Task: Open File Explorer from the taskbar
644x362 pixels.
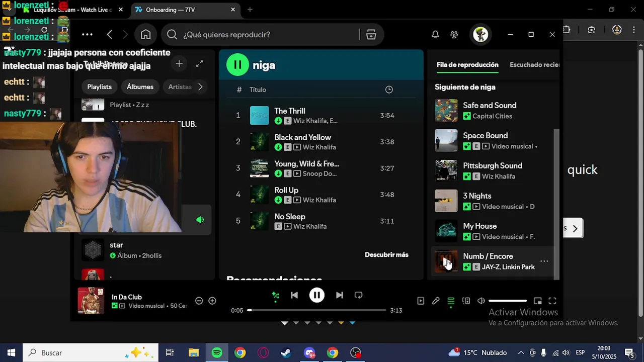Action: tap(194, 352)
